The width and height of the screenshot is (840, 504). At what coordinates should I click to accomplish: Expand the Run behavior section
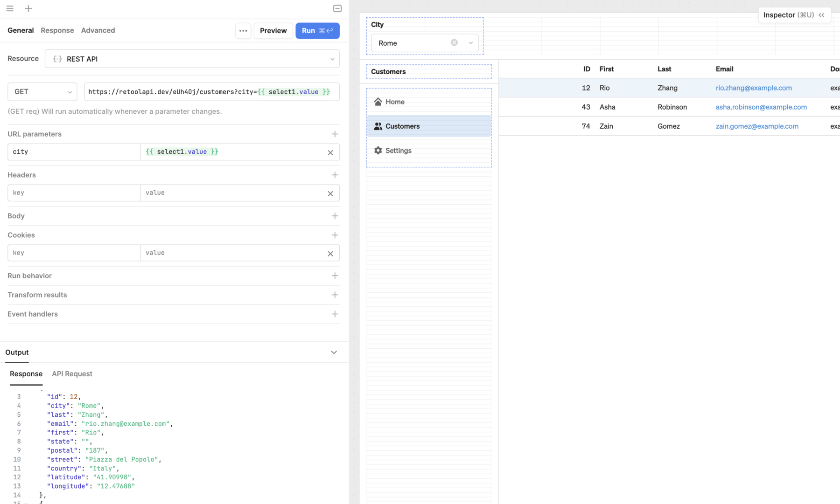tap(335, 276)
